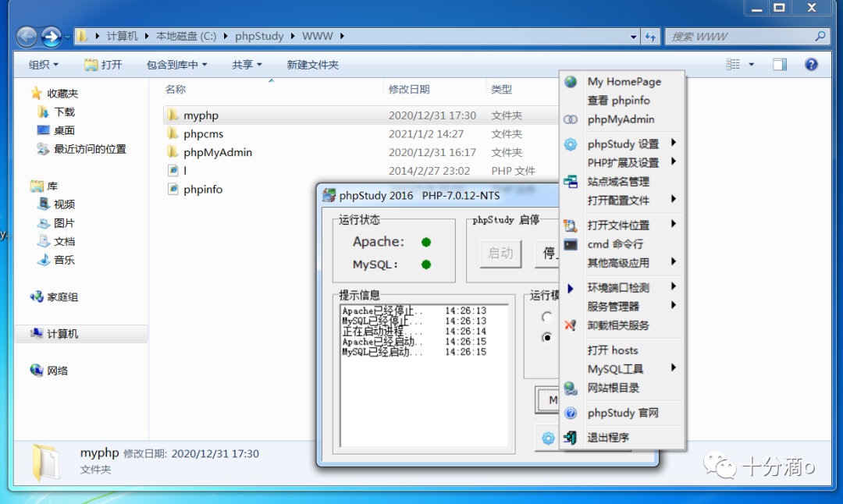Screen dimensions: 843x504
Task: Choose 查看 phpinfo menu entry
Action: pos(618,101)
